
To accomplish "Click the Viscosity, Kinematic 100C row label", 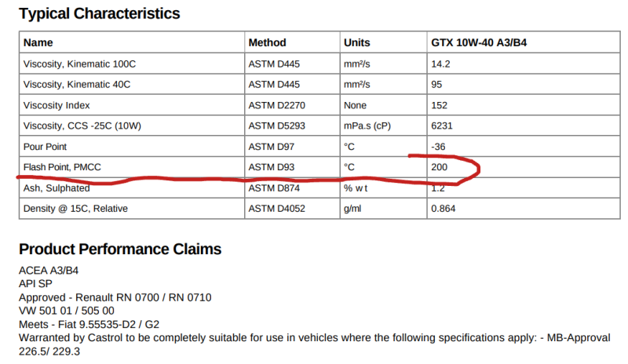I will tap(84, 64).
